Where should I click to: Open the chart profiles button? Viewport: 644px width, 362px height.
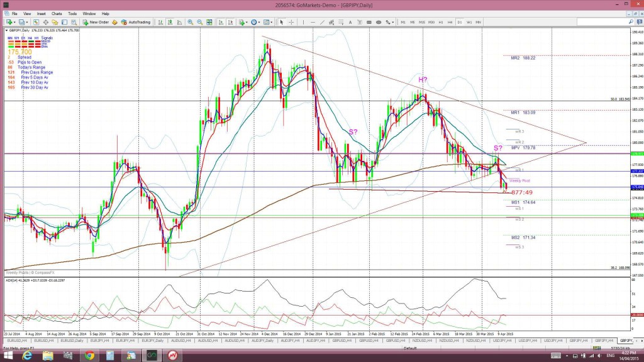coord(23,22)
